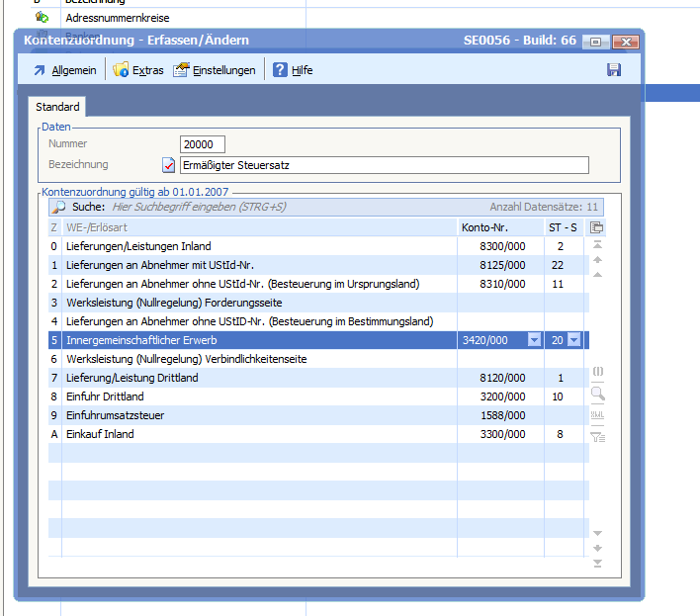The height and width of the screenshot is (616, 700).
Task: Open the Einstellungen menu
Action: click(215, 70)
